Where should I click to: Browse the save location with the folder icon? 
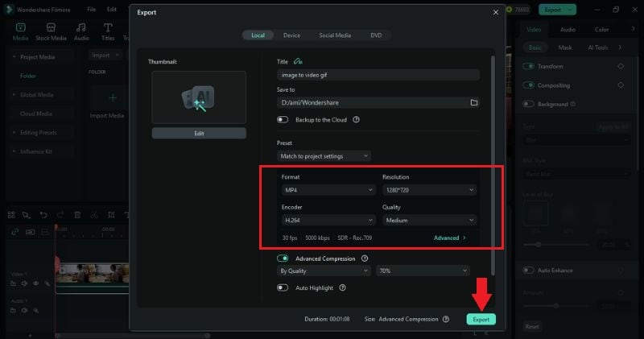[x=474, y=103]
